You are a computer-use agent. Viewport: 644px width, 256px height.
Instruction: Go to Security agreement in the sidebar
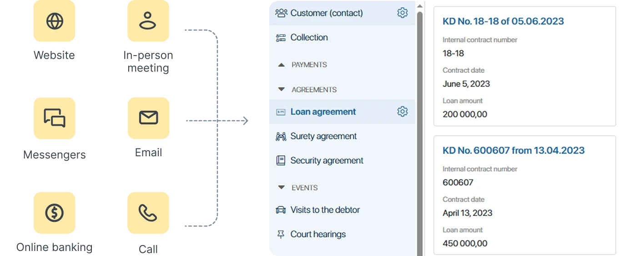327,161
